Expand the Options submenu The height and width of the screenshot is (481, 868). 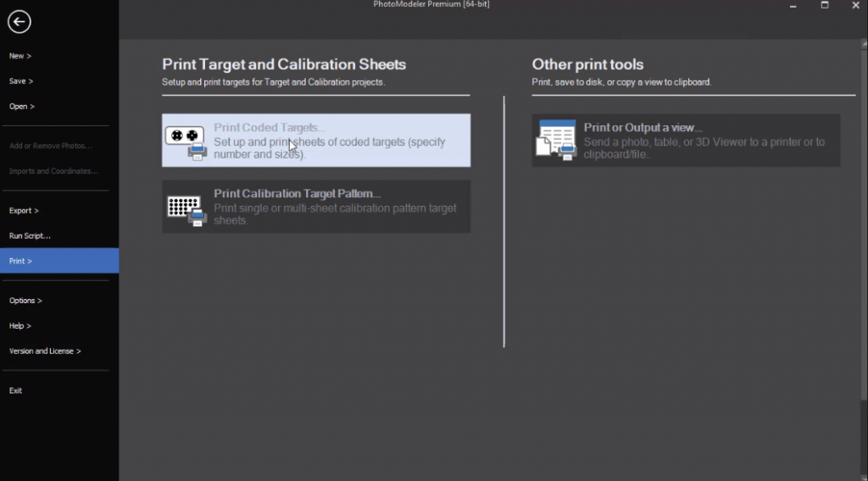(25, 301)
